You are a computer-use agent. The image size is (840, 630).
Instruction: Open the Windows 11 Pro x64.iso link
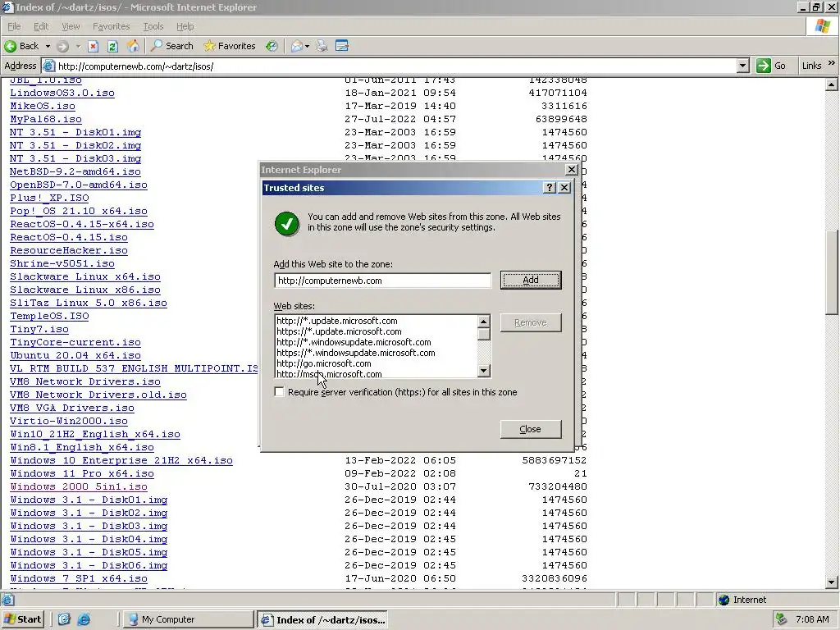click(x=82, y=473)
